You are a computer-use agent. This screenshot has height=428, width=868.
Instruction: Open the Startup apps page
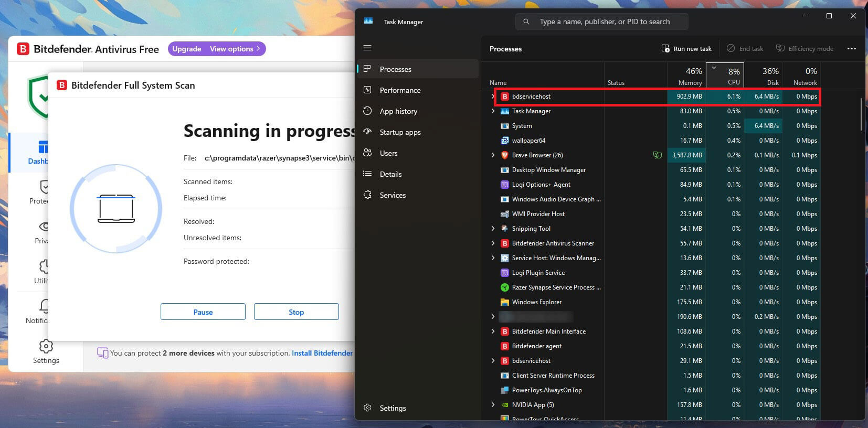pyautogui.click(x=418, y=132)
